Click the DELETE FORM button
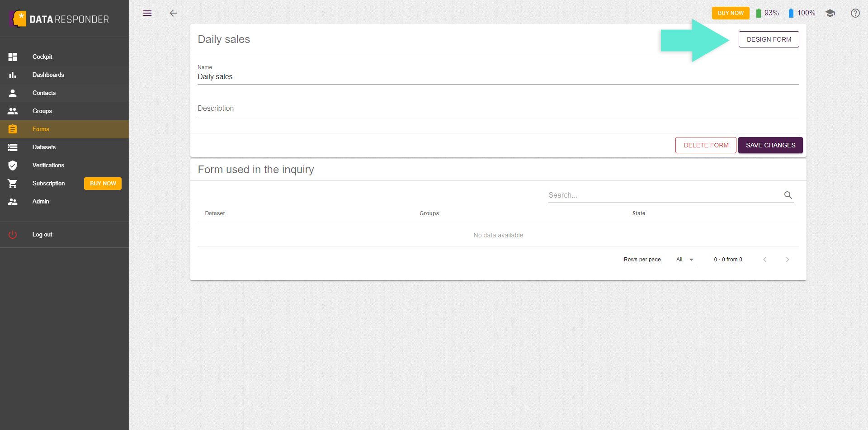 (x=706, y=145)
